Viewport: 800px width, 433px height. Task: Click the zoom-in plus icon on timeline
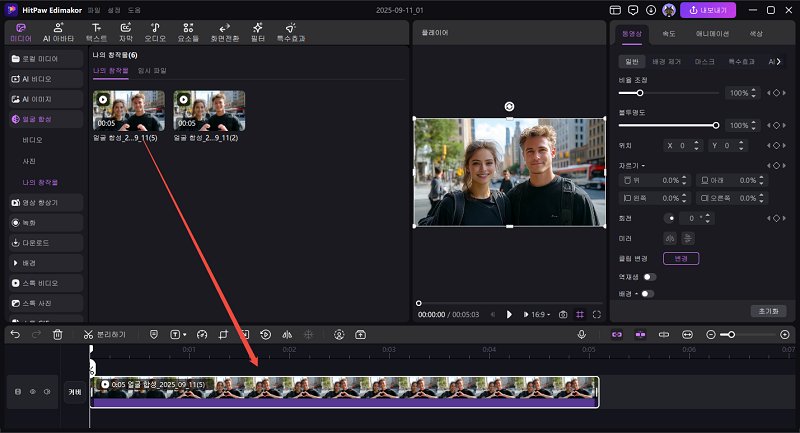(785, 335)
